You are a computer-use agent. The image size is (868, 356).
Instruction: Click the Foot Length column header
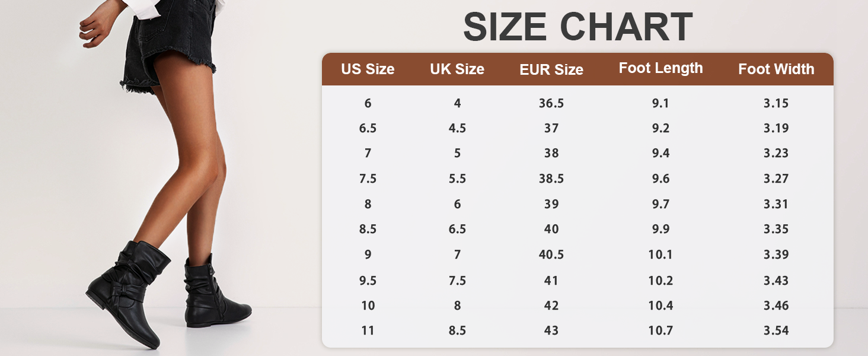660,68
